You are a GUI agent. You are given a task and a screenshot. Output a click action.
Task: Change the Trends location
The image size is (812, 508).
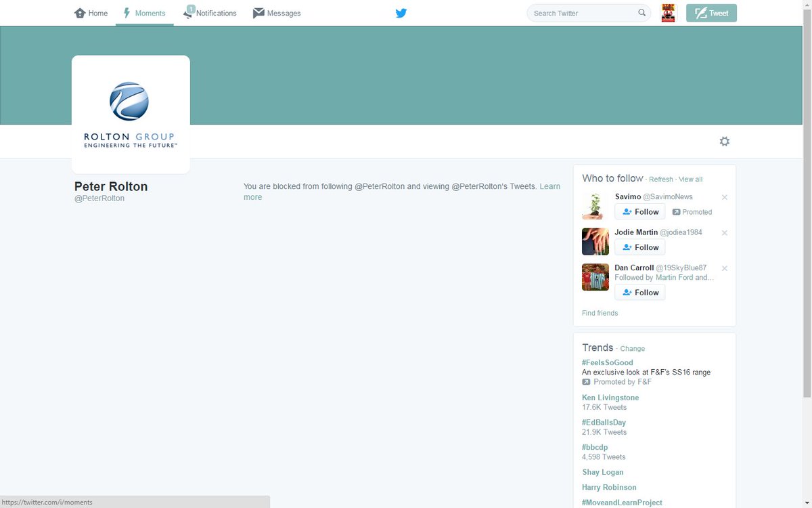(633, 349)
